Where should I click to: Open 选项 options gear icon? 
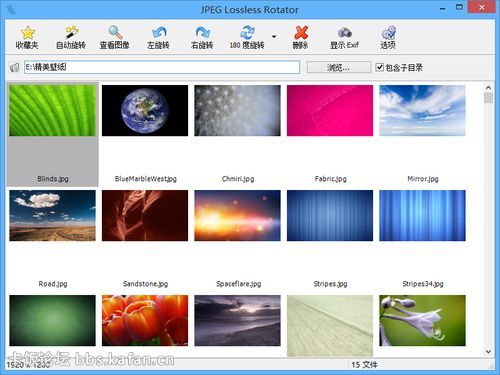point(388,33)
